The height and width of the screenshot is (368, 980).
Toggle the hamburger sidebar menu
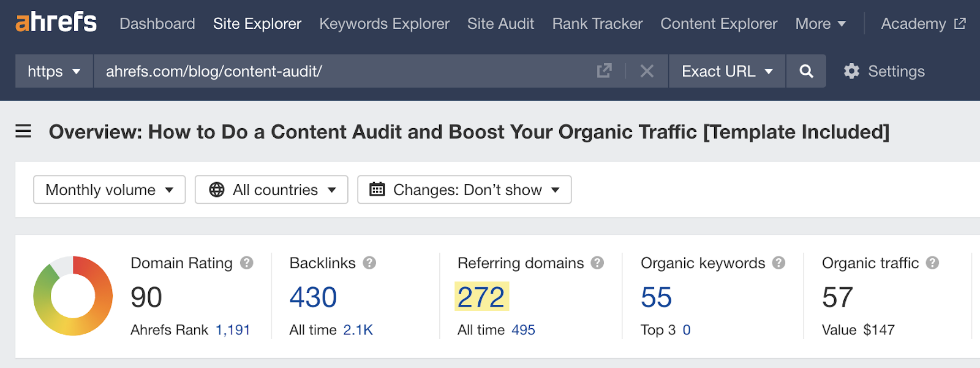pyautogui.click(x=23, y=131)
